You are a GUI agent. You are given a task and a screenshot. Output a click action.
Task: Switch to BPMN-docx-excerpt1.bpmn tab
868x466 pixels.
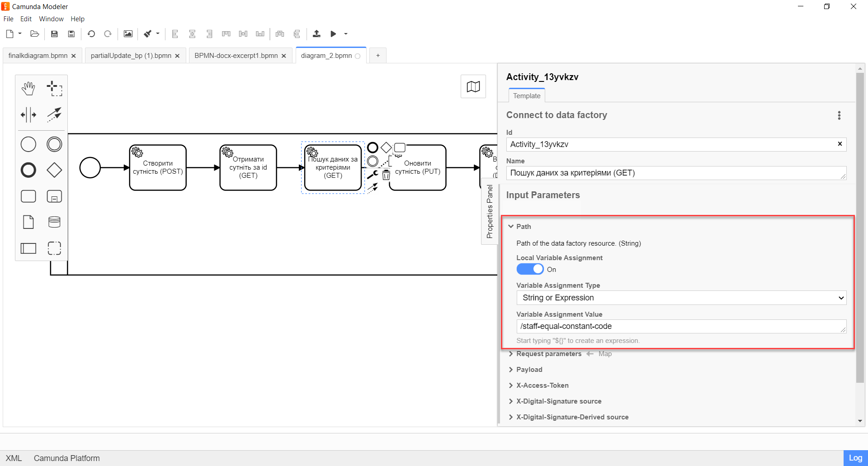point(236,56)
